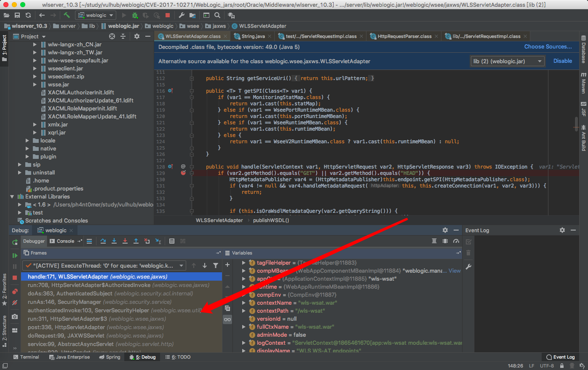Click weblogic.jar breadcrumb in navigation bar
The height and width of the screenshot is (370, 588).
coord(120,26)
